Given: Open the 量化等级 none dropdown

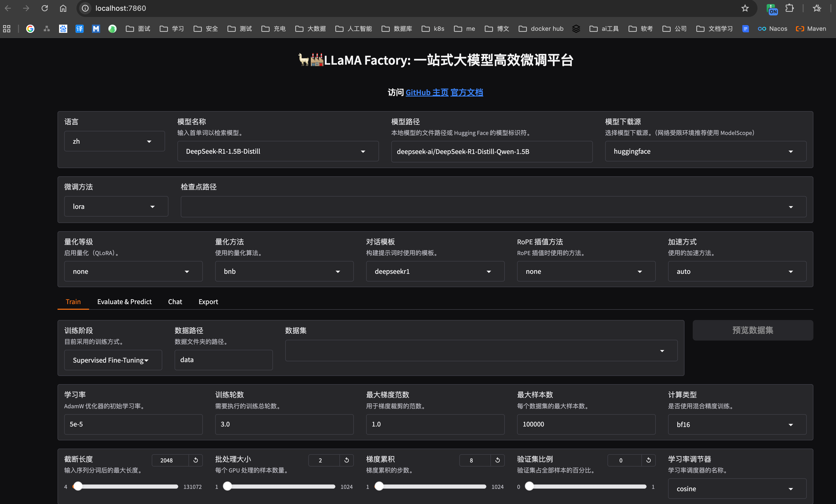Looking at the screenshot, I should click(133, 271).
